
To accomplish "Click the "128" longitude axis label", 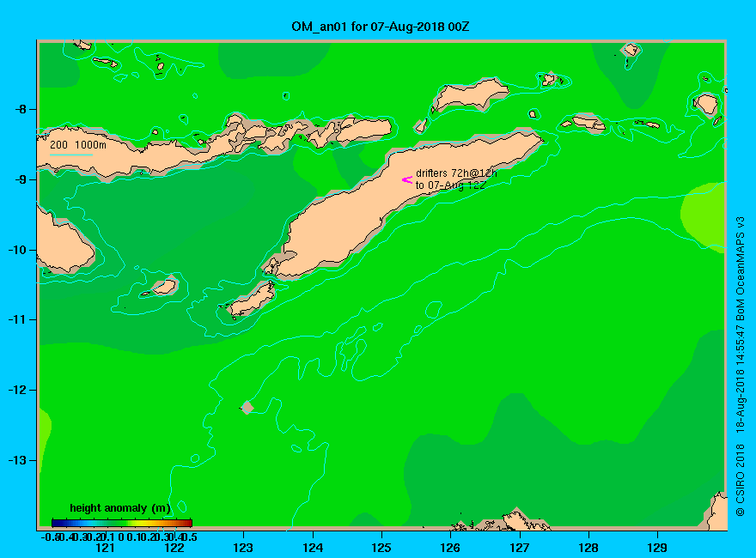I will coord(588,548).
